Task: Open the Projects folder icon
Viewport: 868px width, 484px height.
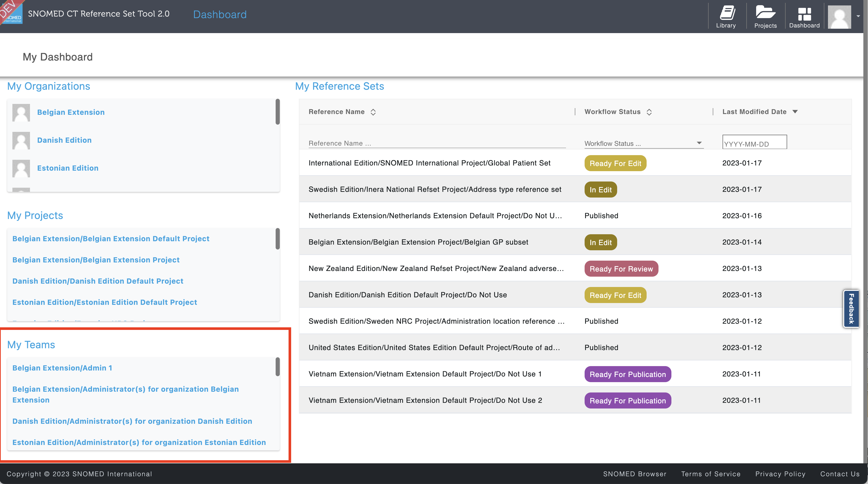Action: pyautogui.click(x=765, y=17)
